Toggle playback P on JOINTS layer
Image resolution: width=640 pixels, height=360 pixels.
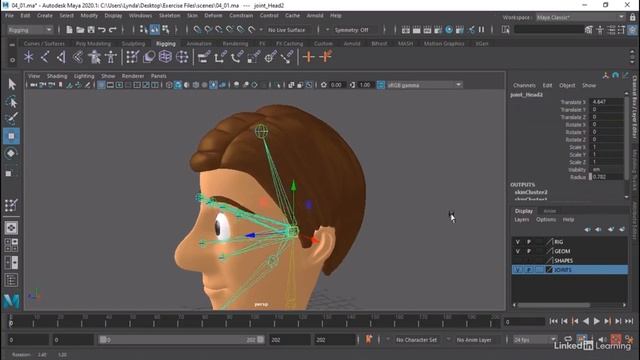[x=529, y=270]
